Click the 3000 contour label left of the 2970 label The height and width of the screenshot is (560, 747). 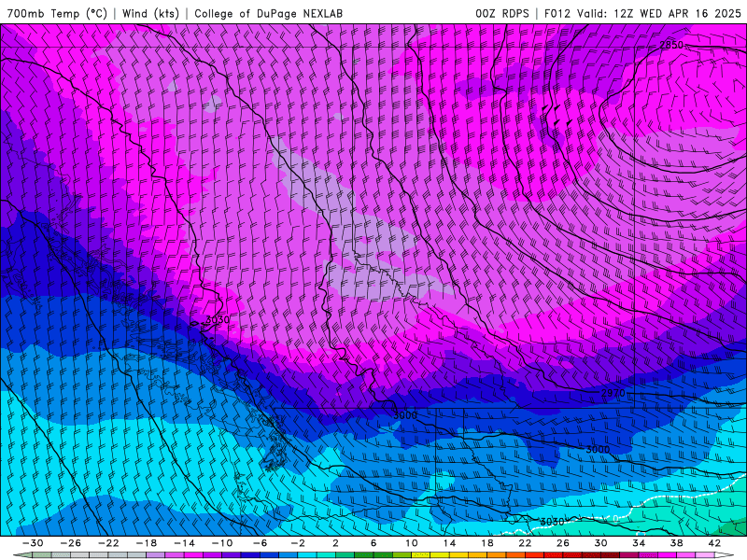click(405, 415)
